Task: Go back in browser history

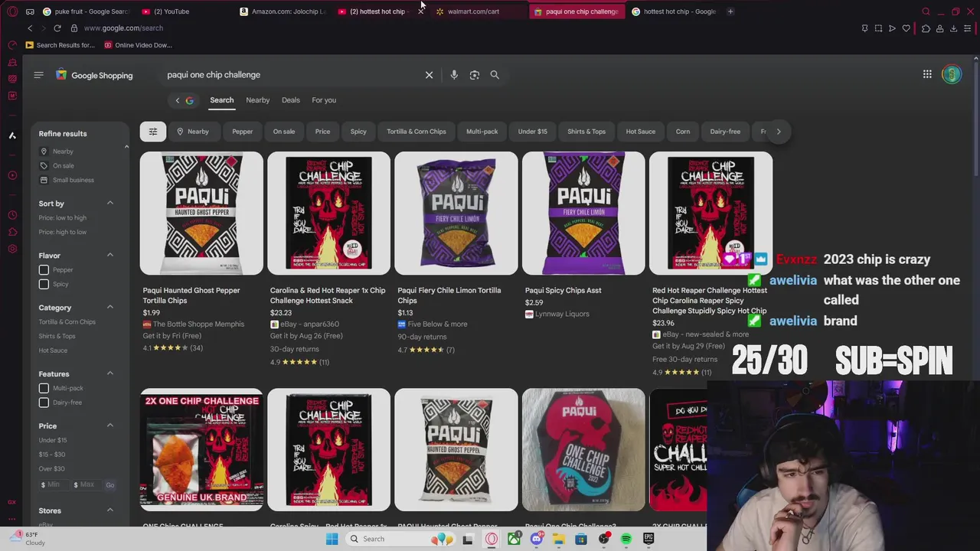Action: click(30, 28)
